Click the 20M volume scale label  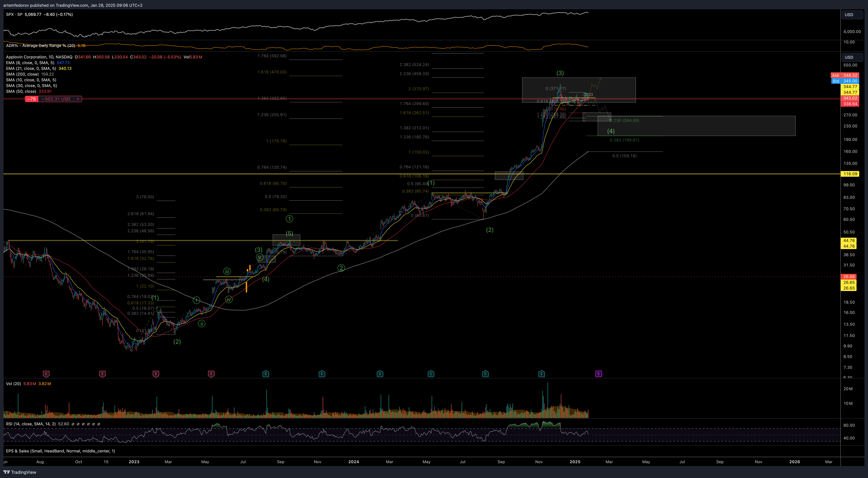coord(848,389)
